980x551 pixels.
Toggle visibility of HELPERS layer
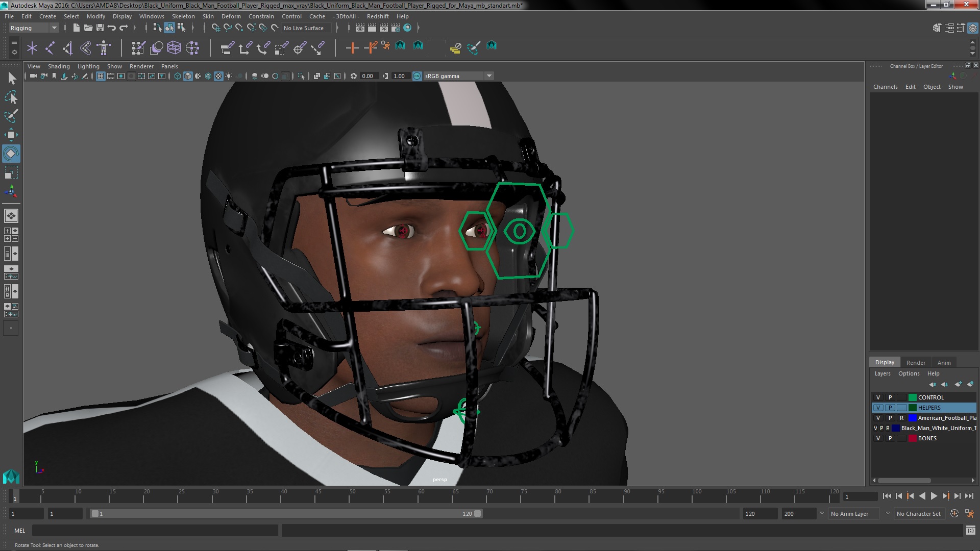coord(878,408)
